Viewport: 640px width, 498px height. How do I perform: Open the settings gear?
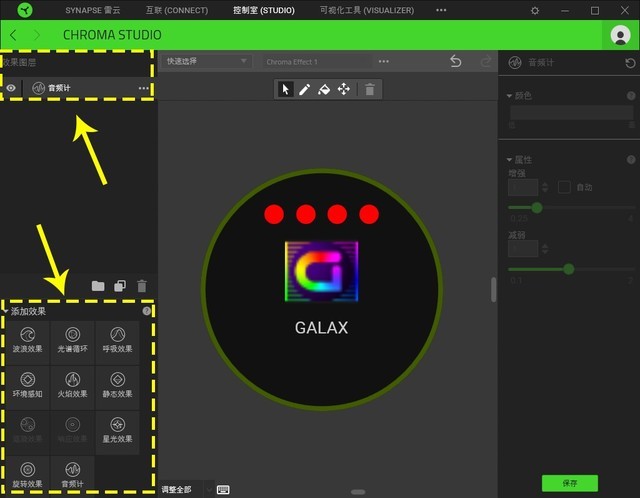tap(535, 11)
